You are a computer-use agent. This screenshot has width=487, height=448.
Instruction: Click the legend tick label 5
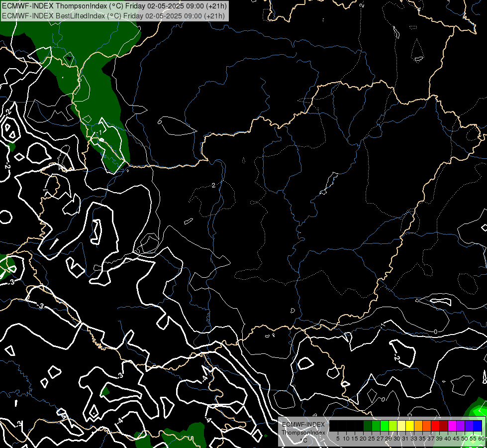[338, 439]
